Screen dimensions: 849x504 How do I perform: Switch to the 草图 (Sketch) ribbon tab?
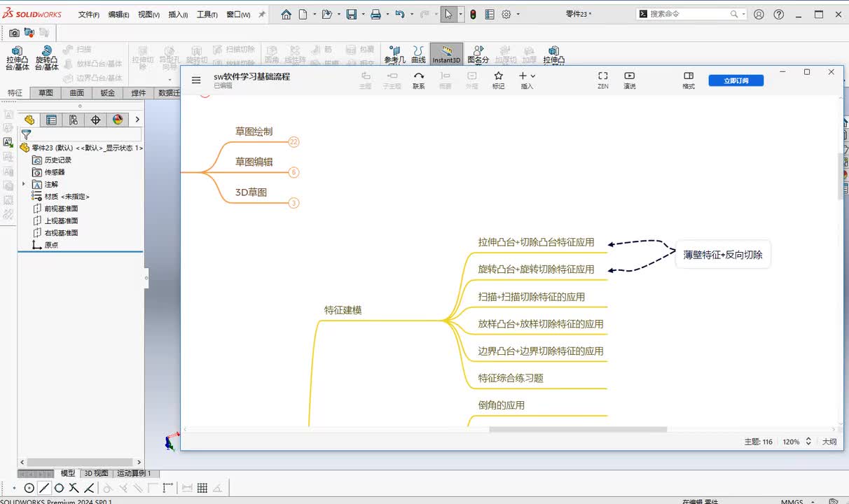click(x=46, y=93)
